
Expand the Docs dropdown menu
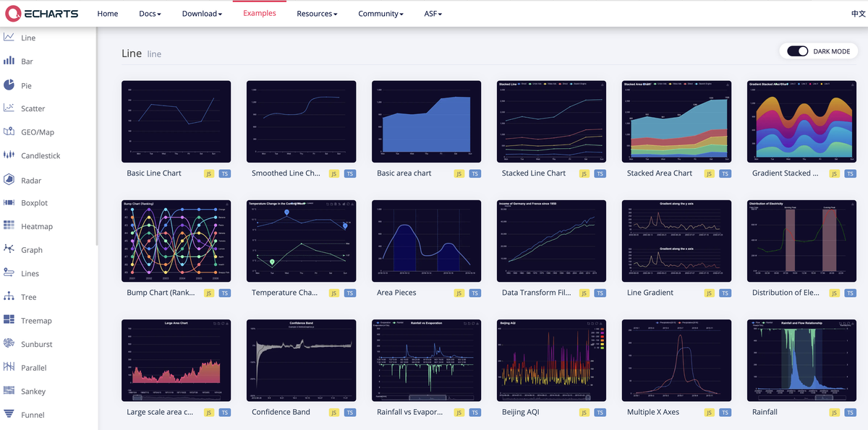click(150, 14)
